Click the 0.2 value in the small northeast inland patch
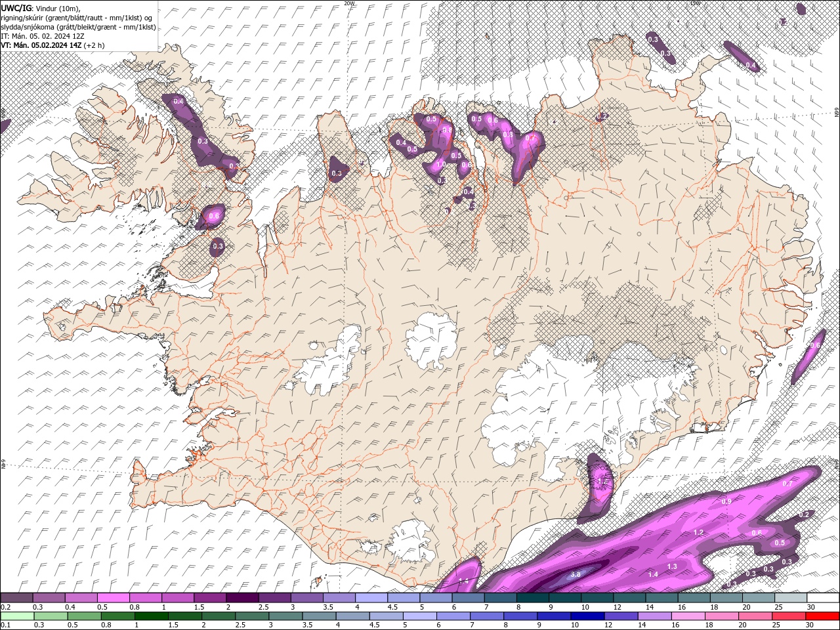The width and height of the screenshot is (840, 630). click(x=602, y=116)
